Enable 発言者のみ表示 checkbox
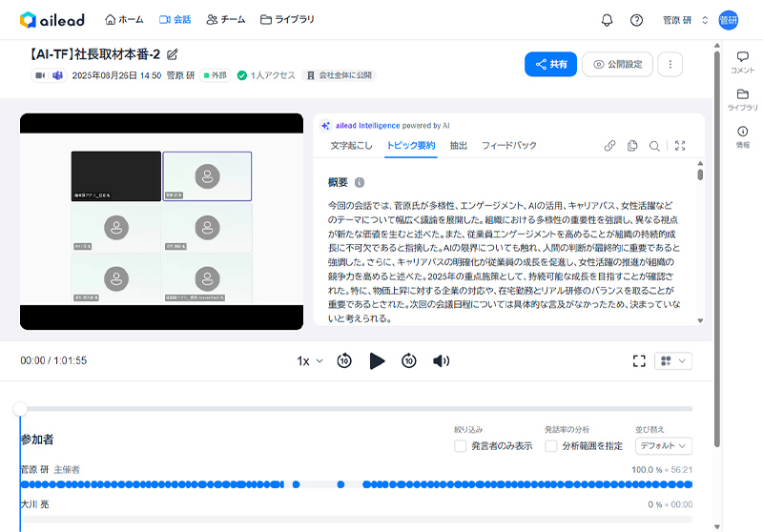The width and height of the screenshot is (763, 532). [461, 445]
